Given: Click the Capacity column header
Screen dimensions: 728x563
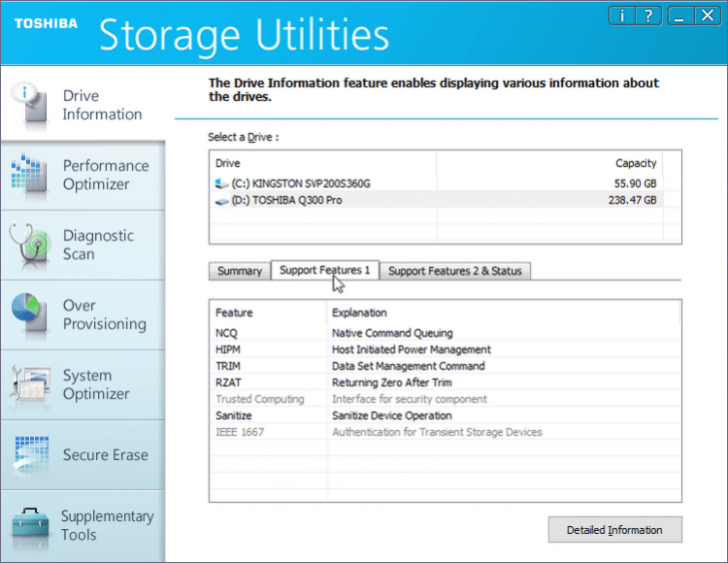Looking at the screenshot, I should click(x=636, y=163).
